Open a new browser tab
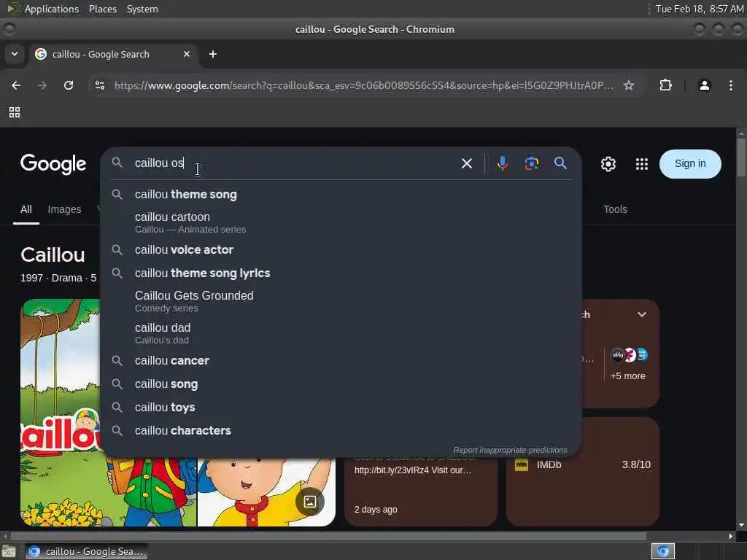Image resolution: width=747 pixels, height=560 pixels. click(x=213, y=54)
